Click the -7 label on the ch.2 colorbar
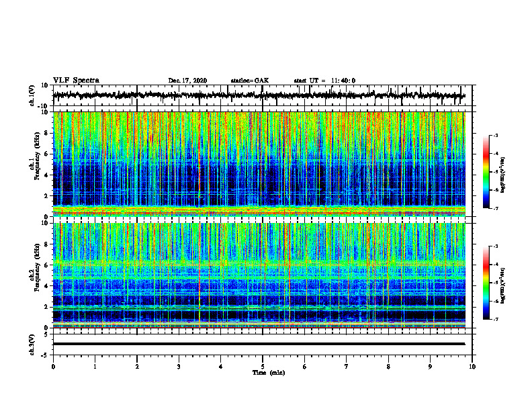Image resolution: width=532 pixels, height=411 pixels. click(495, 320)
